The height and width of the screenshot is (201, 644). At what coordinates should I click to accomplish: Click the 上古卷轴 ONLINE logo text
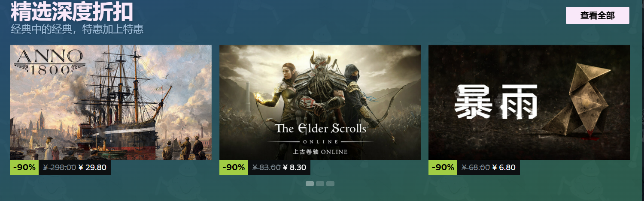(x=320, y=152)
